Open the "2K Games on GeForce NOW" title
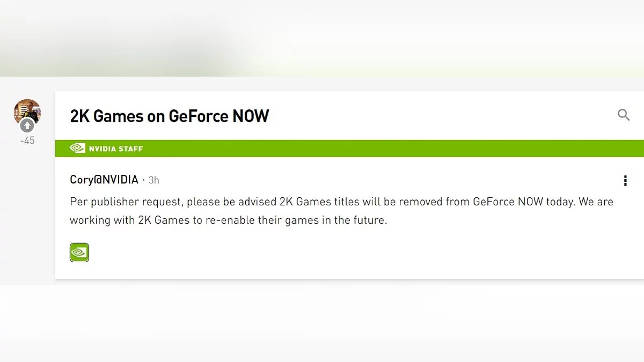 170,116
